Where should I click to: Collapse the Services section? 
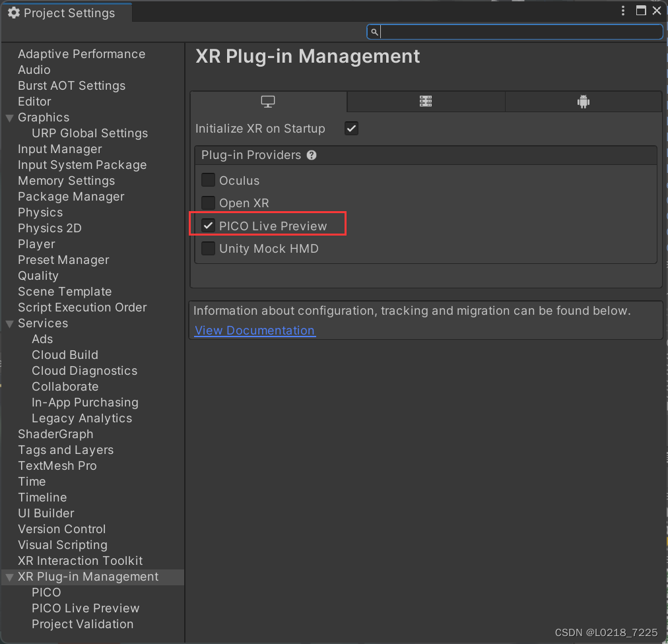pos(9,323)
